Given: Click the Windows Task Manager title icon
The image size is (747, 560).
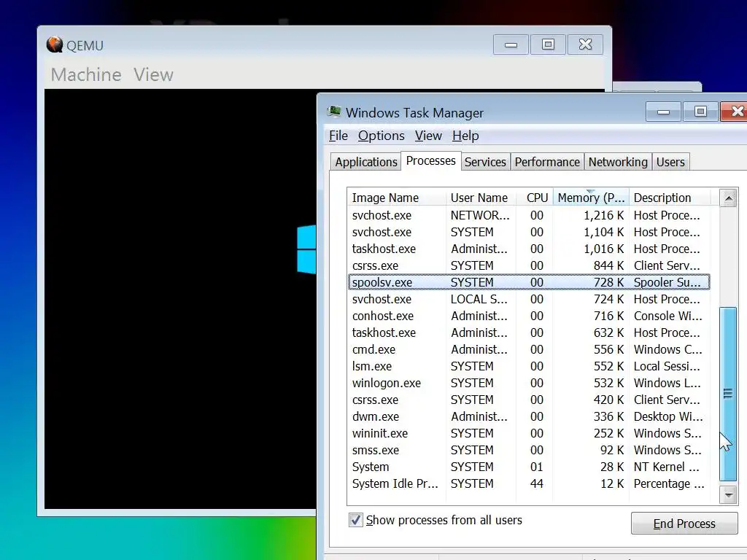Looking at the screenshot, I should [x=334, y=112].
